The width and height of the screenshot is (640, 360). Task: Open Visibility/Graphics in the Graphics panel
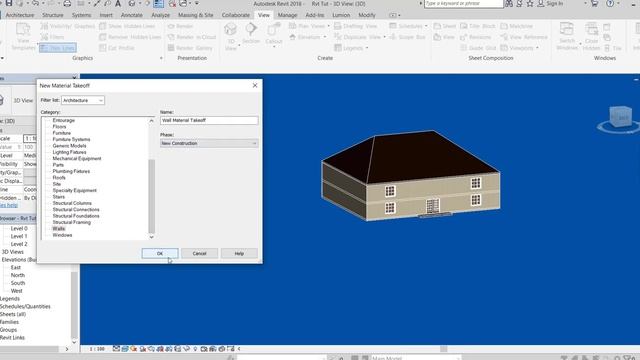(x=68, y=26)
